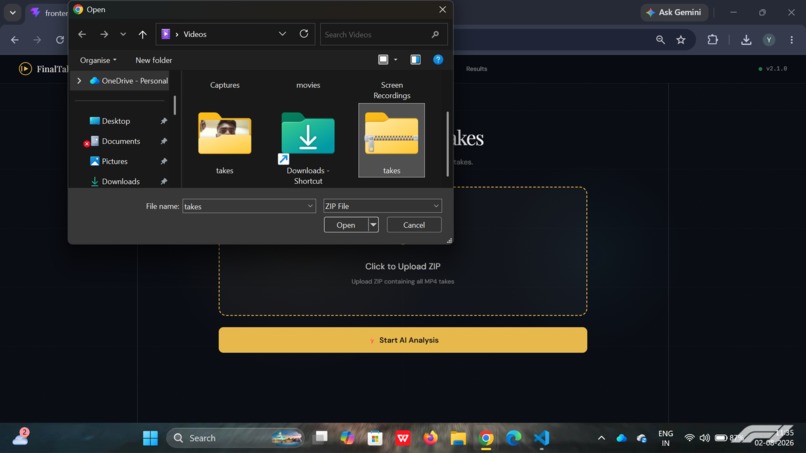This screenshot has width=806, height=453.
Task: Expand OneDrive - Personal tree node
Action: 79,81
